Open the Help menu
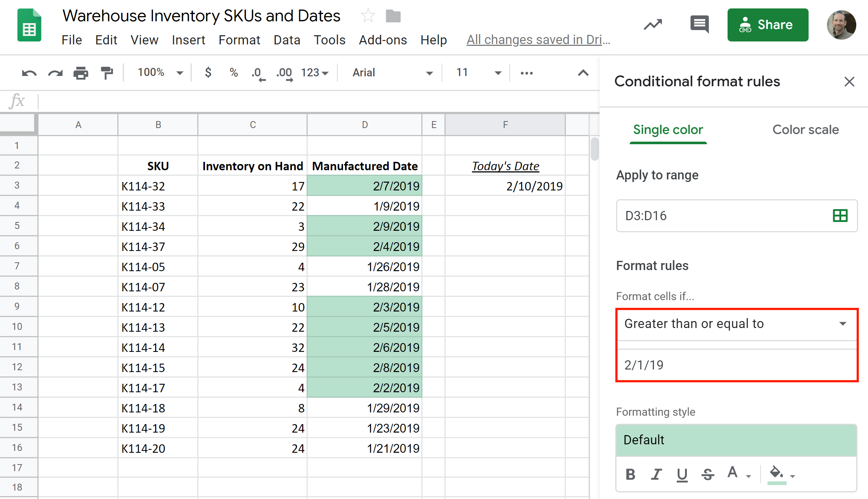868x499 pixels. click(x=433, y=40)
